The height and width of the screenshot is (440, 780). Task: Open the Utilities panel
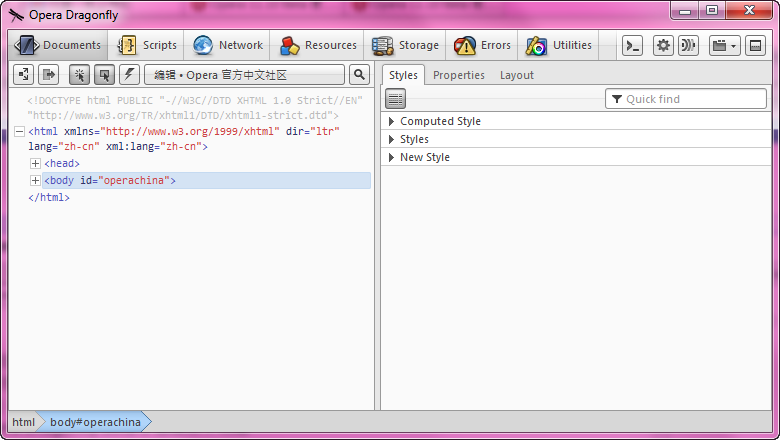pos(559,45)
